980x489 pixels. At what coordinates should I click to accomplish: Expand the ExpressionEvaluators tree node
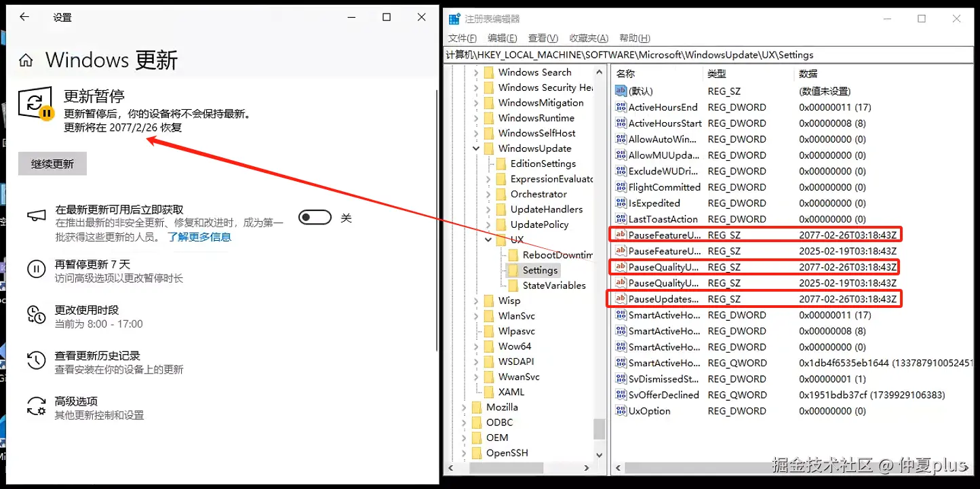tap(489, 179)
